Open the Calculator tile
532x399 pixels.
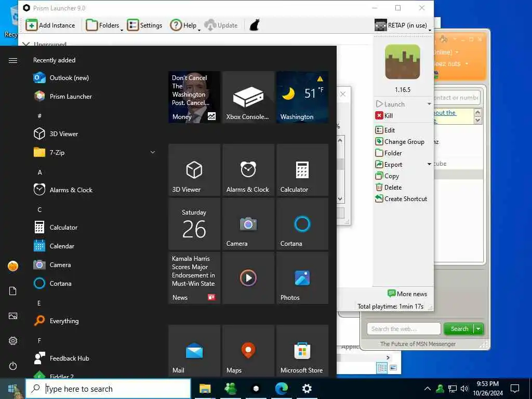[302, 170]
